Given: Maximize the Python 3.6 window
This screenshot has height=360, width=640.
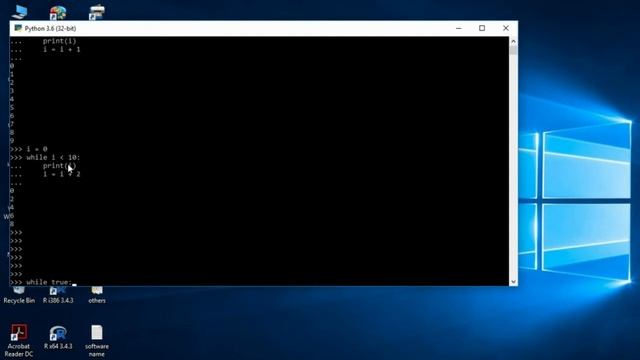Looking at the screenshot, I should [x=482, y=28].
